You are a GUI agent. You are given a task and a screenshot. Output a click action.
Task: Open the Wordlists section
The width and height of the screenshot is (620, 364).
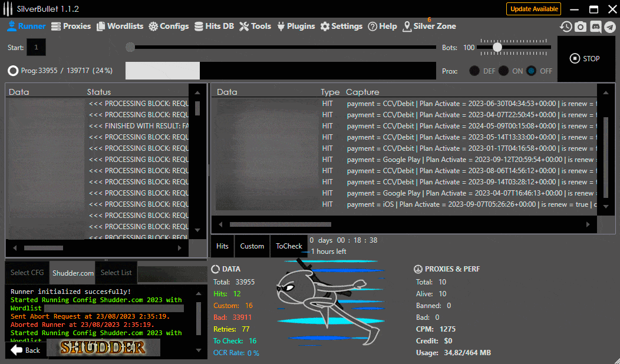(x=120, y=26)
